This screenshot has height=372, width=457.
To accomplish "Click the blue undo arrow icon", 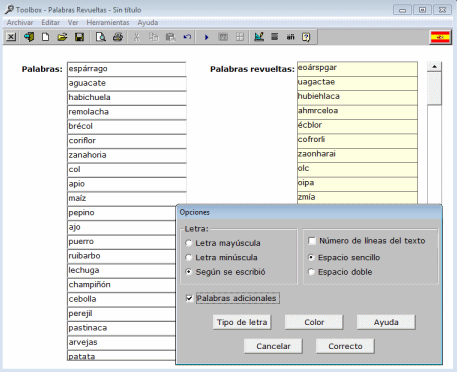I will click(x=187, y=37).
